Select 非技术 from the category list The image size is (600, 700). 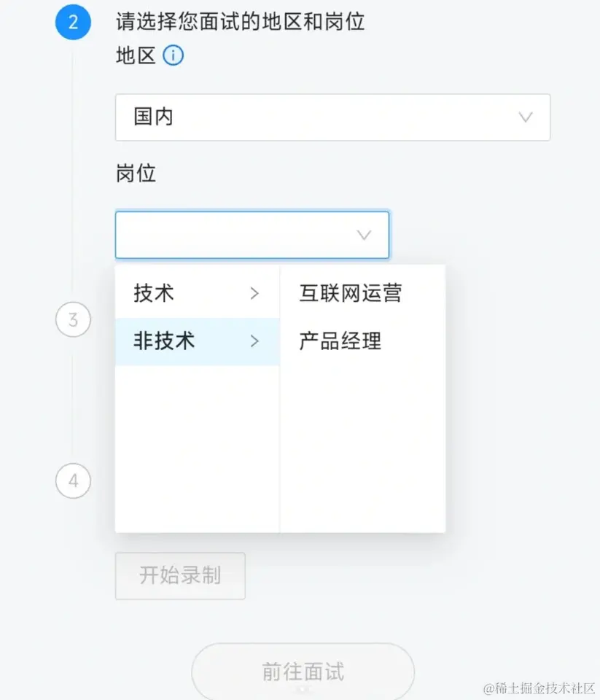click(163, 341)
